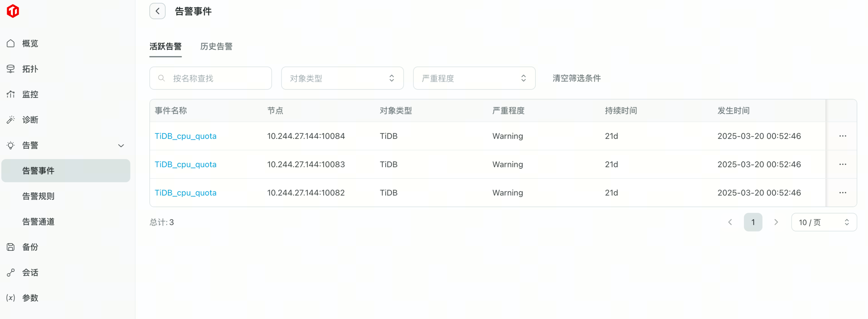Screen dimensions: 868x319
Task: Click node cell 10.244.27.144:10083
Action: tap(306, 164)
